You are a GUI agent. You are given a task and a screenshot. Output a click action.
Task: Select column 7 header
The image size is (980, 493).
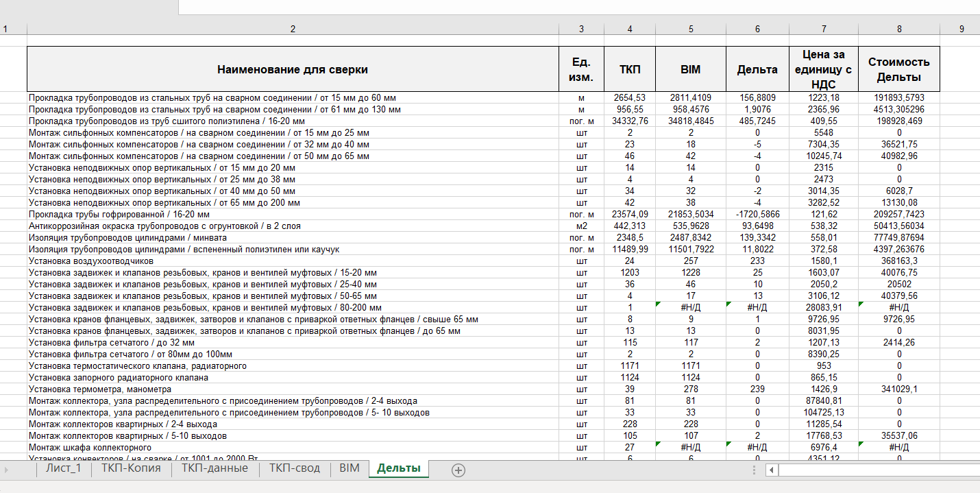point(824,29)
